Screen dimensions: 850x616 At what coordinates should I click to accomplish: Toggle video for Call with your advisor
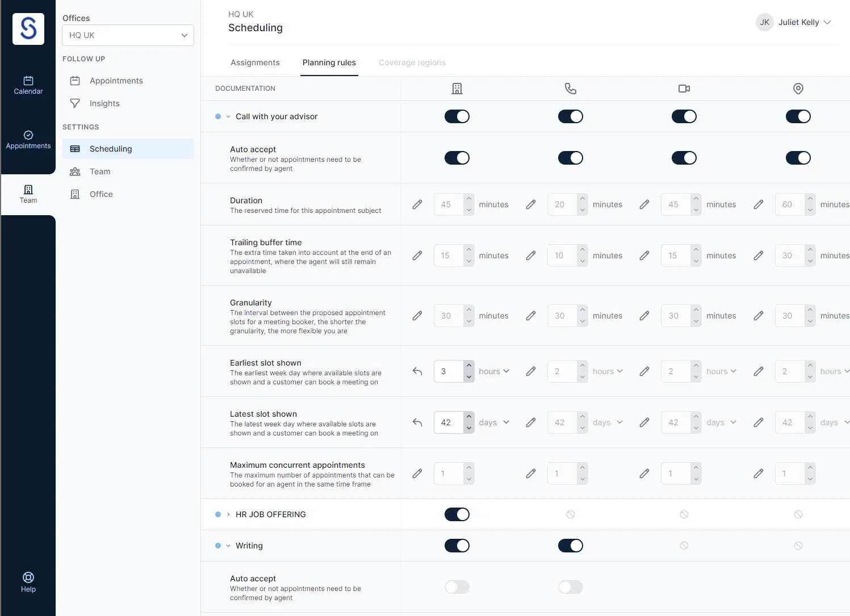click(684, 116)
